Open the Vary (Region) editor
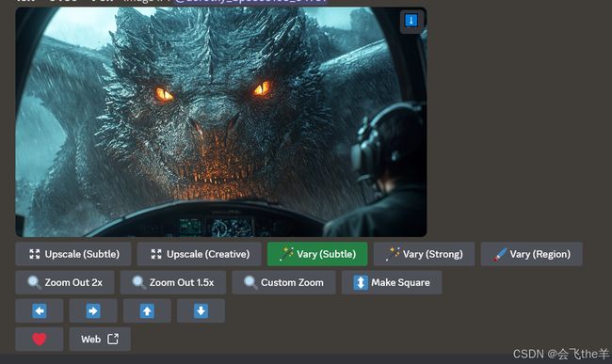612x364 pixels. coord(532,254)
